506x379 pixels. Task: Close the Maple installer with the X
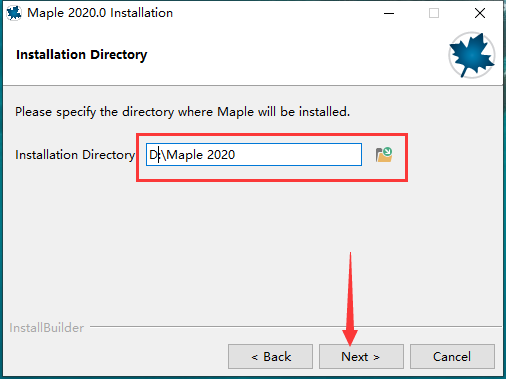point(480,13)
